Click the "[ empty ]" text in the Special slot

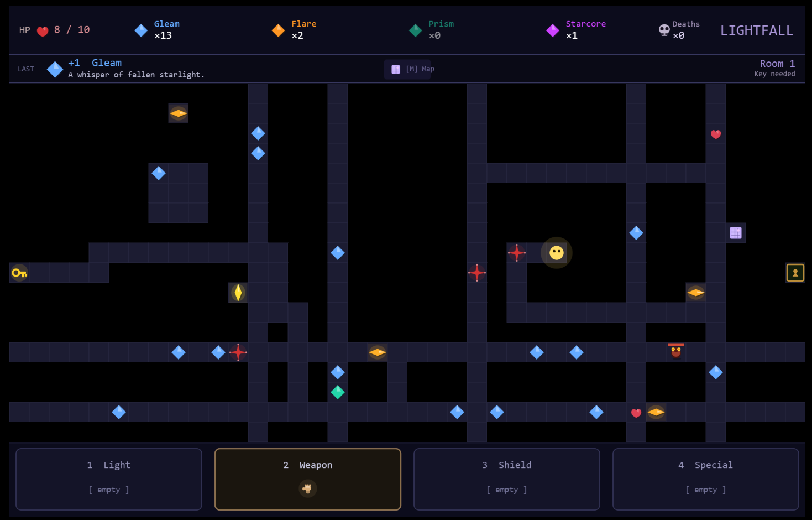[706, 490]
